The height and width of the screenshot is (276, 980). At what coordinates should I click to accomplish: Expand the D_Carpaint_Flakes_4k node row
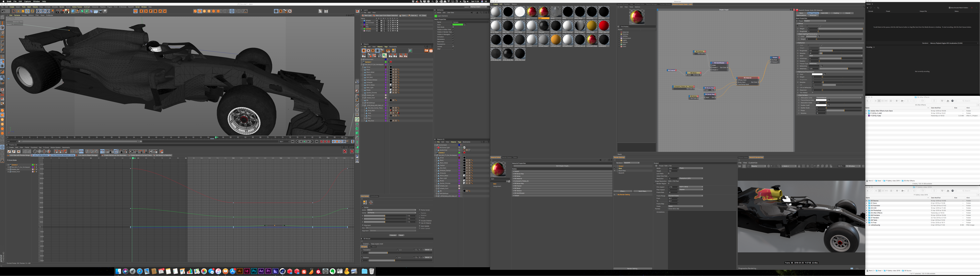point(562,181)
